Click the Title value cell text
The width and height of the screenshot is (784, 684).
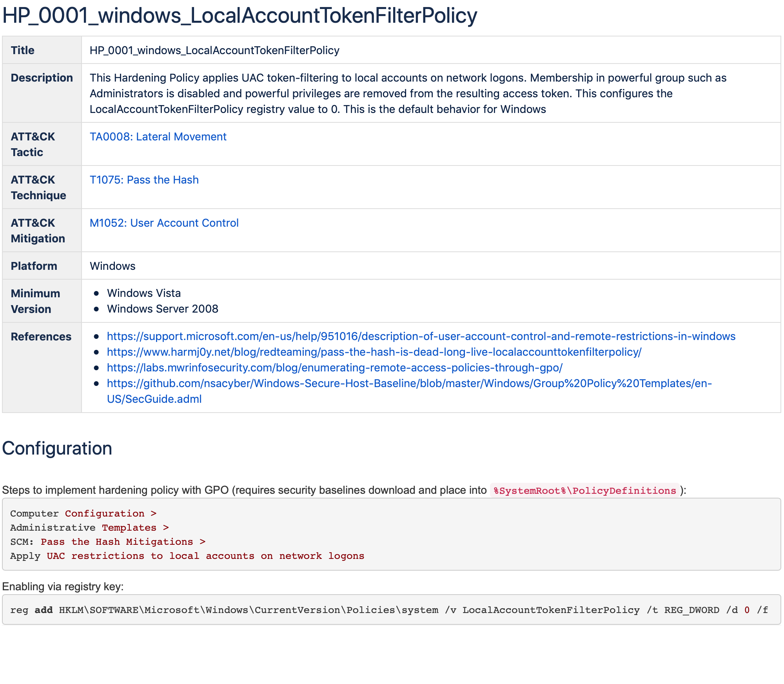click(214, 50)
